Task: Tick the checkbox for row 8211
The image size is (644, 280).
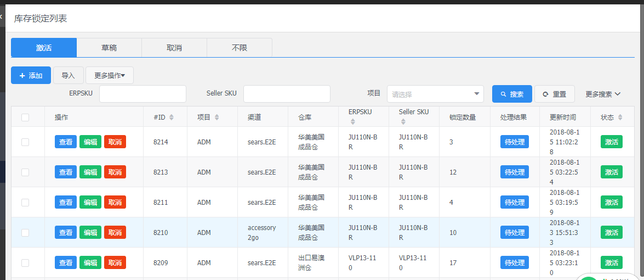Action: click(25, 202)
